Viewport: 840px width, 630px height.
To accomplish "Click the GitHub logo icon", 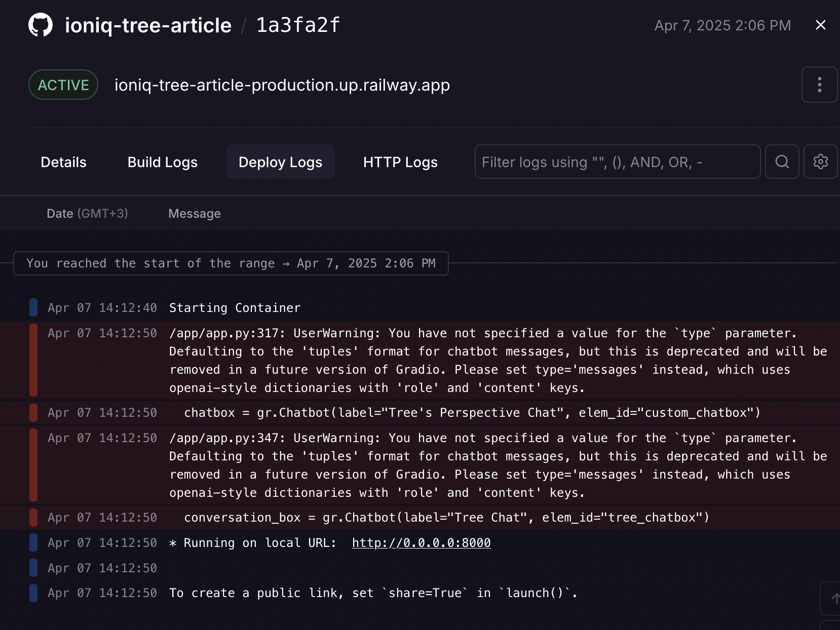I will coord(41,25).
